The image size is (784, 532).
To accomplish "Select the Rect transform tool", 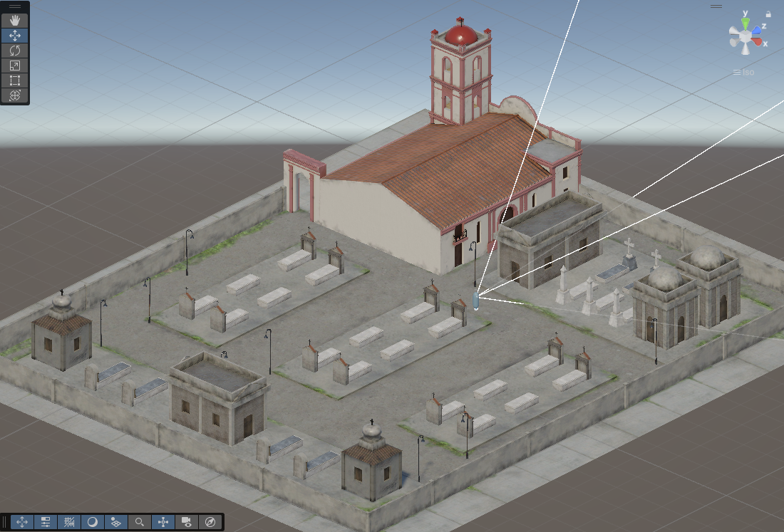I will coord(15,80).
